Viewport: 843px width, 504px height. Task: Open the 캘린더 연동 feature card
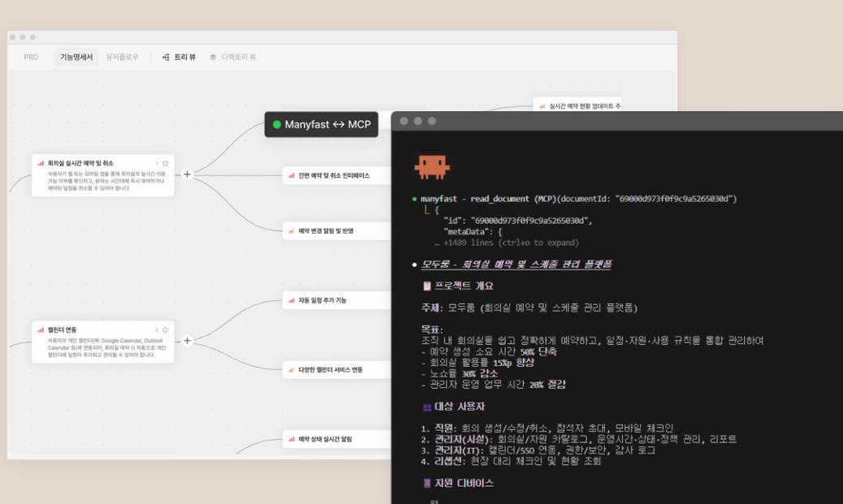click(102, 342)
